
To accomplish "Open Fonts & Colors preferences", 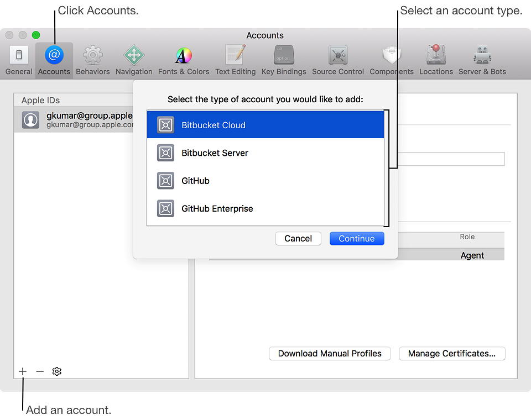I will click(184, 60).
